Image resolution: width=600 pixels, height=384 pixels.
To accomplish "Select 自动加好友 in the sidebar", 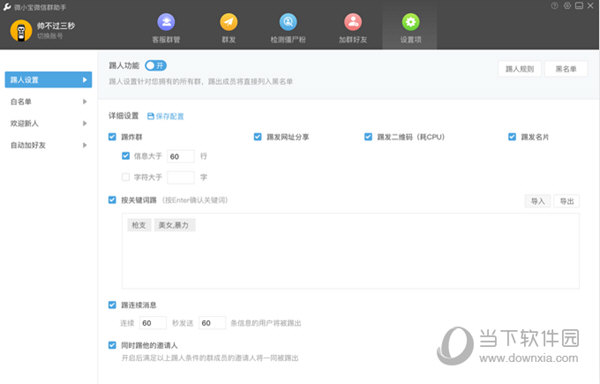I will click(48, 145).
